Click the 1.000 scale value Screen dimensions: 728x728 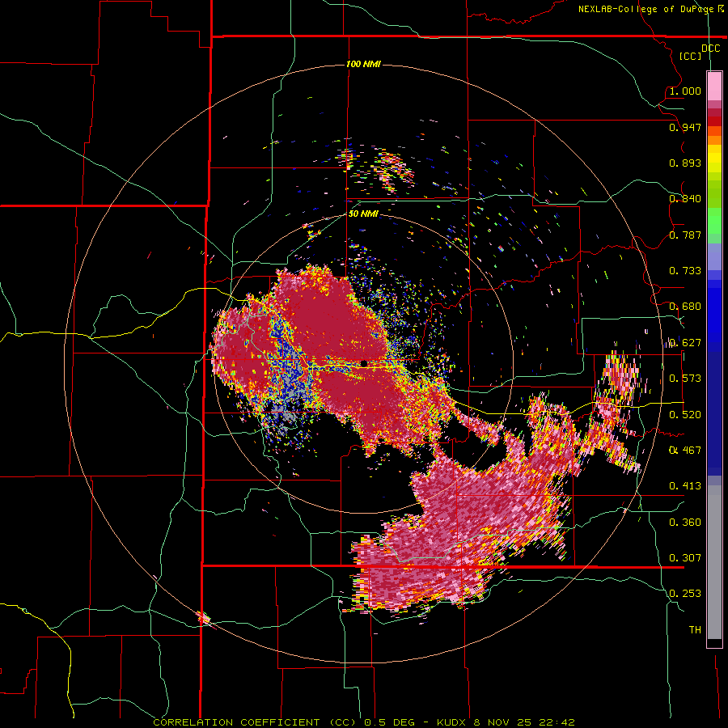point(685,91)
